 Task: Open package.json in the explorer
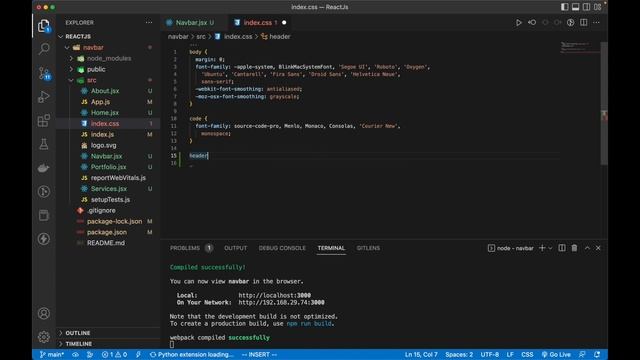[x=107, y=232]
